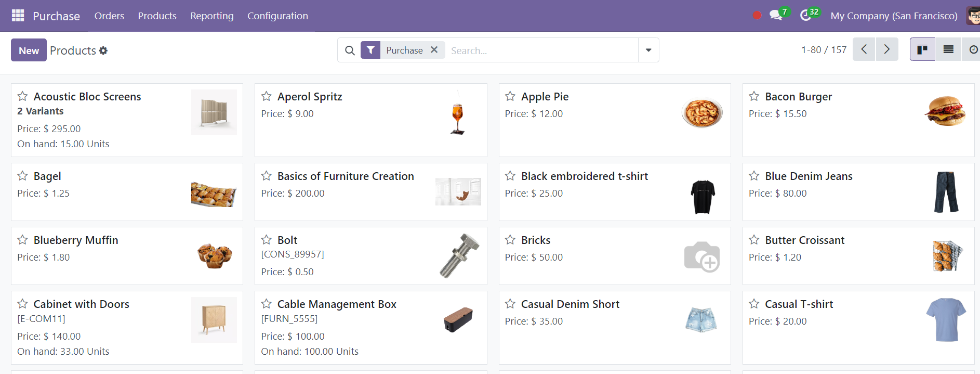Star the Bricks product

(x=510, y=240)
